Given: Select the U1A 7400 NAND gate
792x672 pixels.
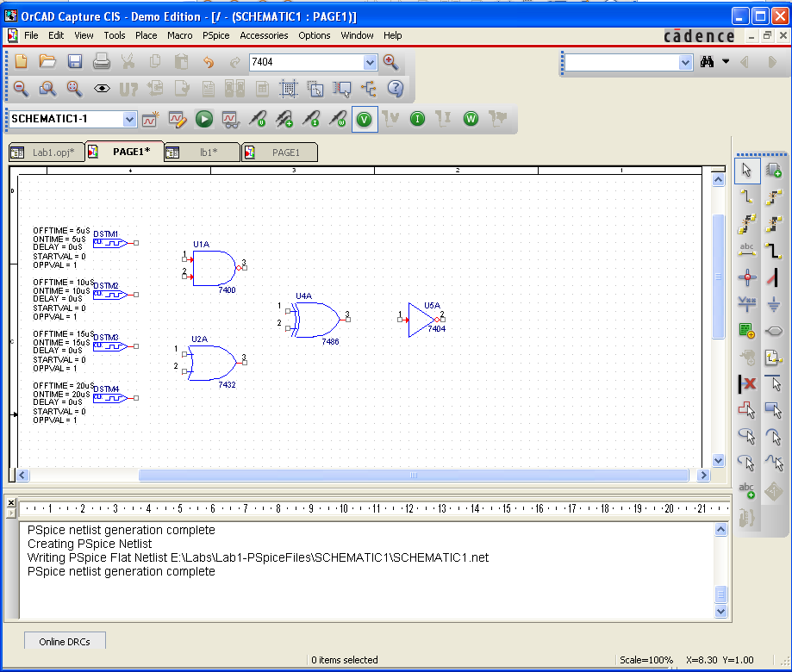Looking at the screenshot, I should tap(214, 268).
